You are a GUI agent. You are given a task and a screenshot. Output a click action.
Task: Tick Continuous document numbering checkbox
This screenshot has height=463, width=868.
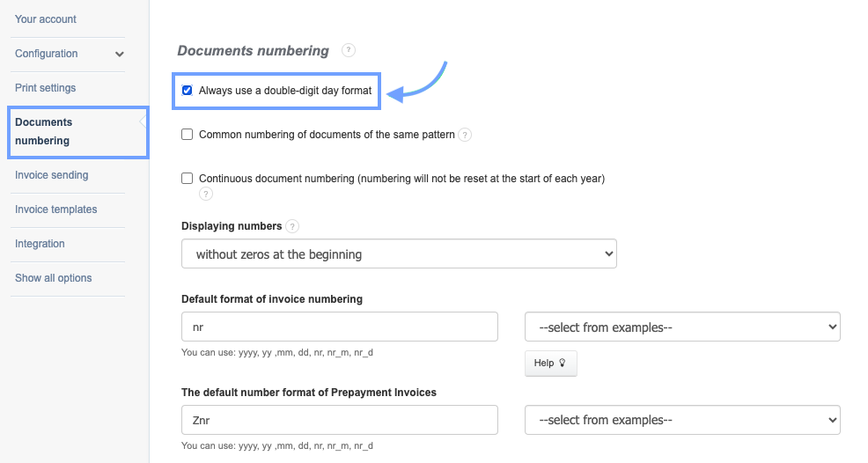click(187, 179)
